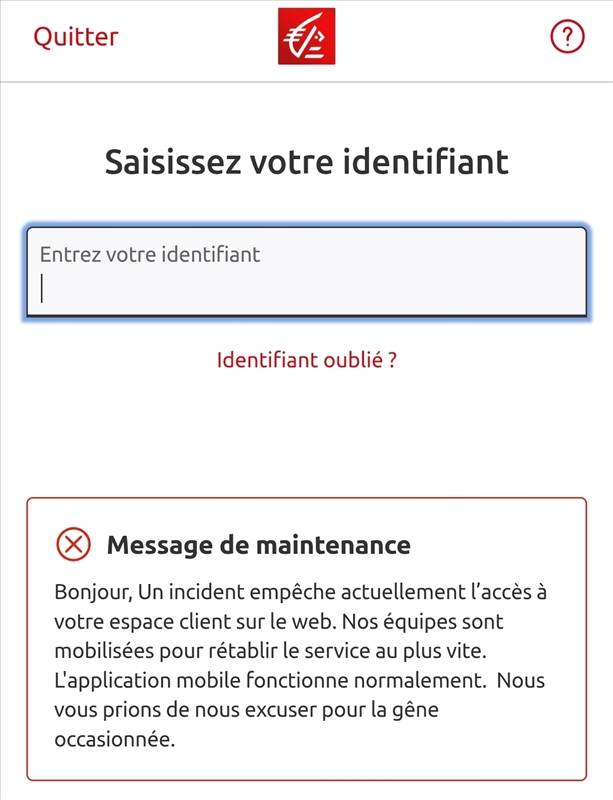Tap the circled question mark for assistance
Viewport: 613px width, 800px height.
click(567, 37)
